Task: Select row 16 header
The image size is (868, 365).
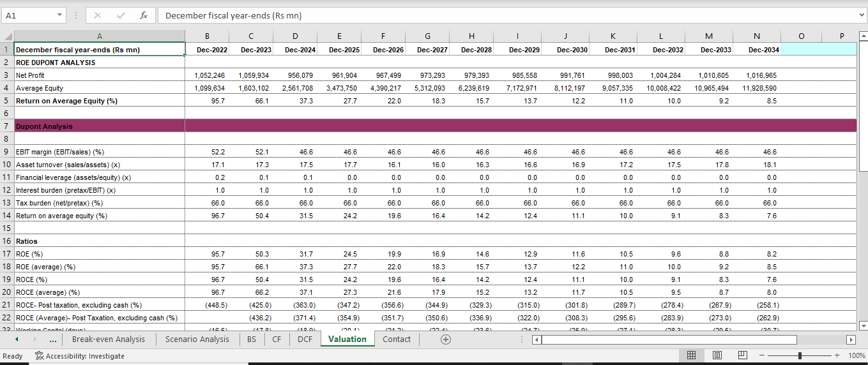Action: [x=6, y=241]
